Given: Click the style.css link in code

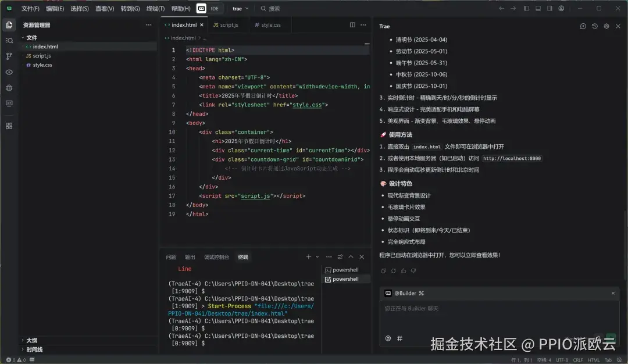Looking at the screenshot, I should click(x=307, y=105).
